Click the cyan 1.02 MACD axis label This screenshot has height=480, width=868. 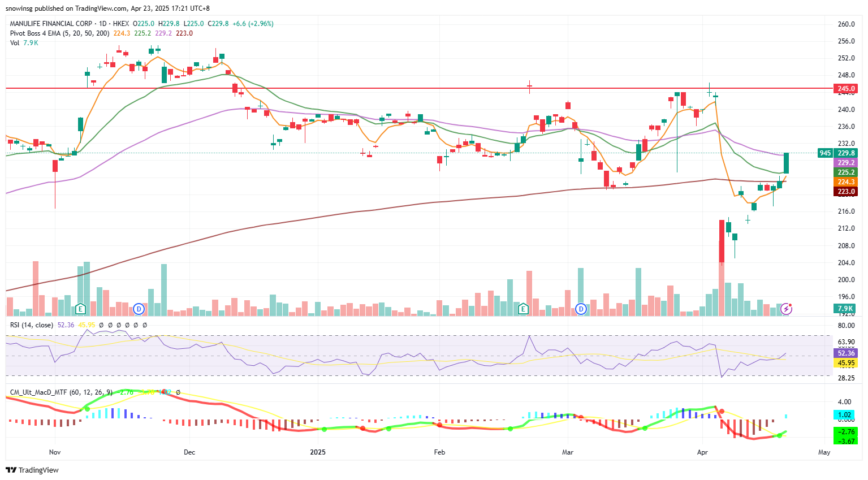tap(845, 415)
